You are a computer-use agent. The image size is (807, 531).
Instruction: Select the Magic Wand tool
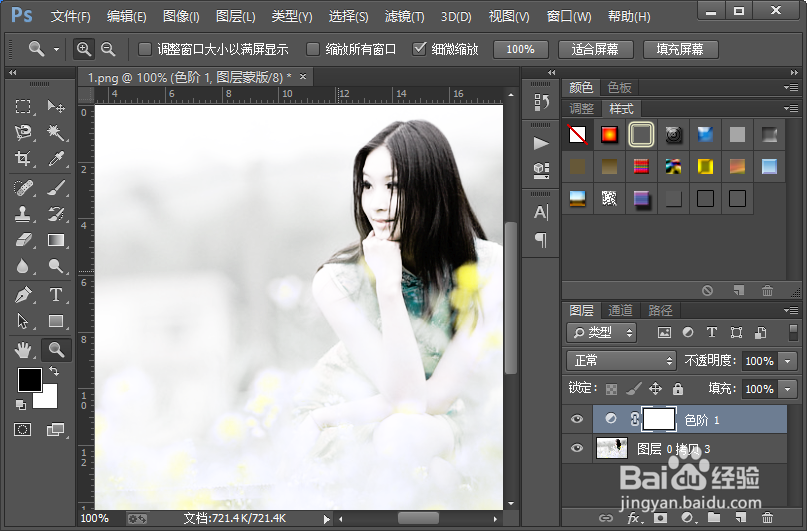[56, 133]
